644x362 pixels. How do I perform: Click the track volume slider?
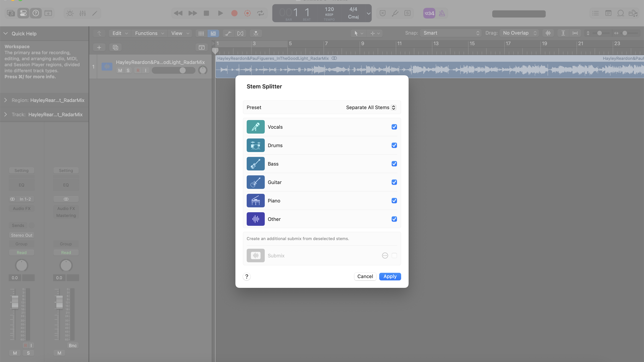[173, 70]
